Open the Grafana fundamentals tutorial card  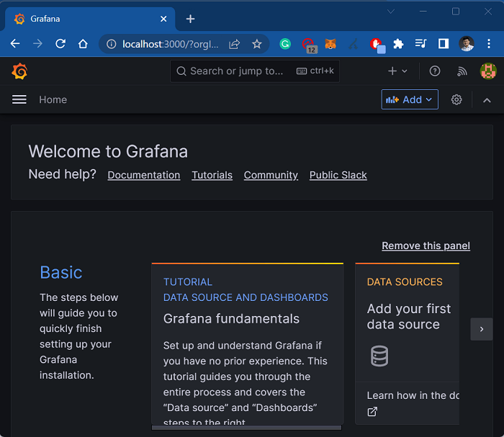pos(247,344)
